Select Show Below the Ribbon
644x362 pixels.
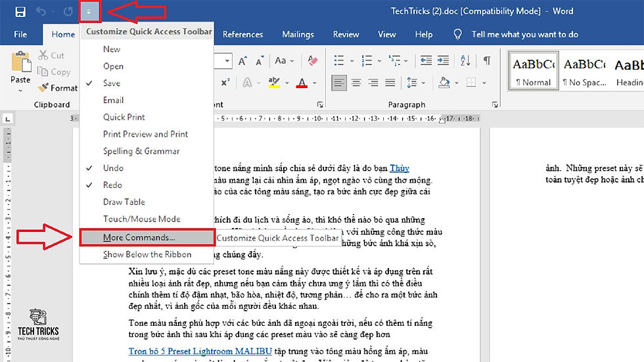[147, 254]
